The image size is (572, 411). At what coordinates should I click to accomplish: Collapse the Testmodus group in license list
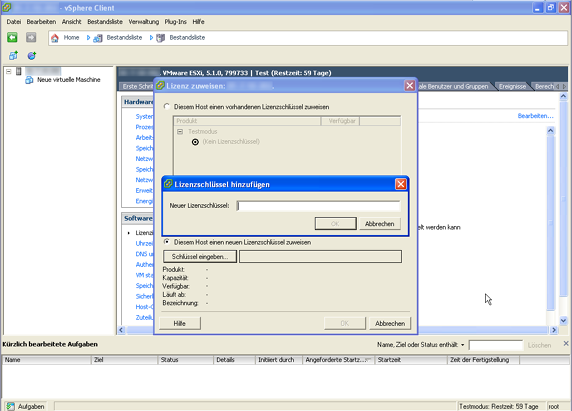click(x=180, y=132)
